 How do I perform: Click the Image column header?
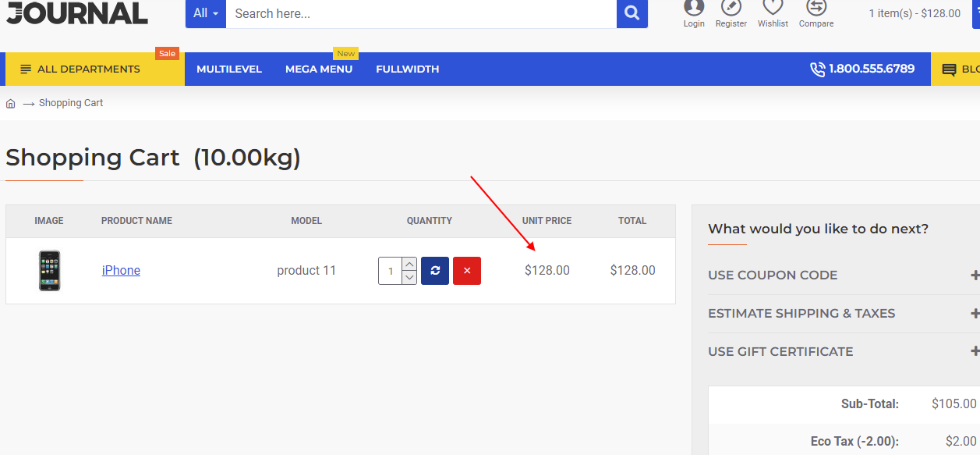[x=49, y=221]
